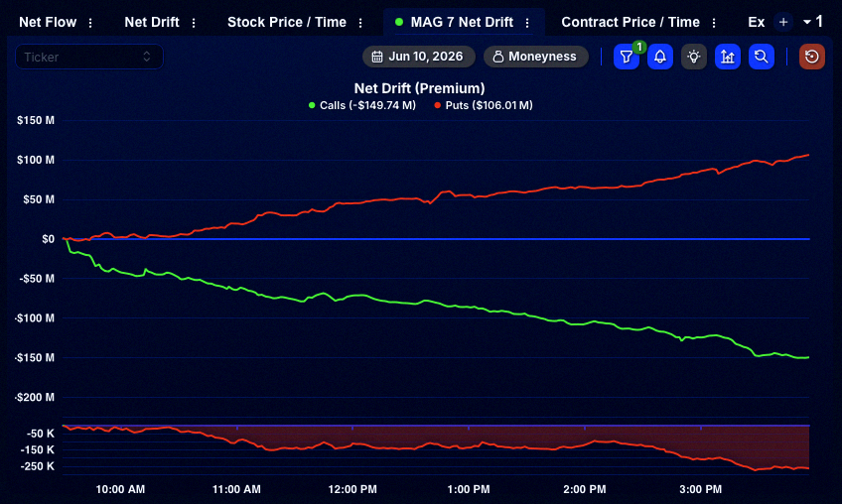Toggle the Calls series in legend
The height and width of the screenshot is (504, 842).
[362, 105]
